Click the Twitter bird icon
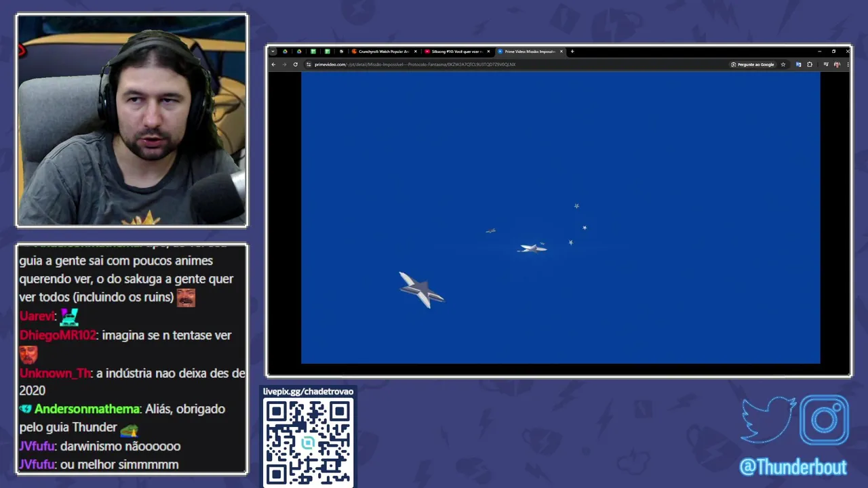The width and height of the screenshot is (868, 488). [x=768, y=420]
